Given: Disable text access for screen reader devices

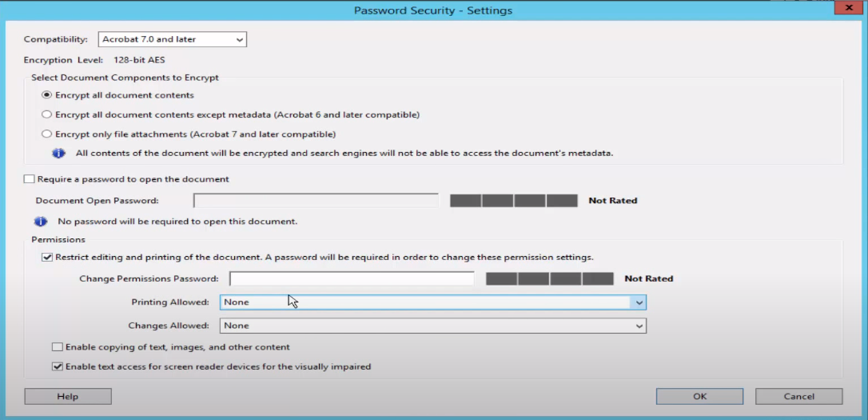Looking at the screenshot, I should [58, 367].
